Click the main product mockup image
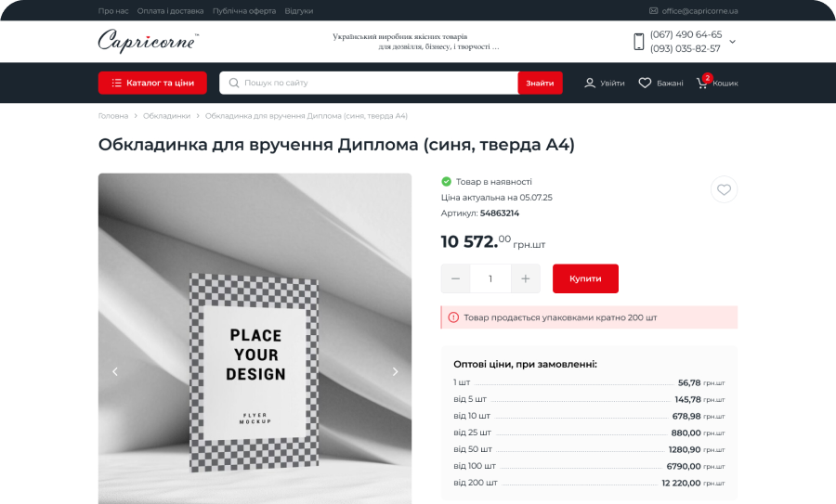This screenshot has width=836, height=504. pos(255,338)
